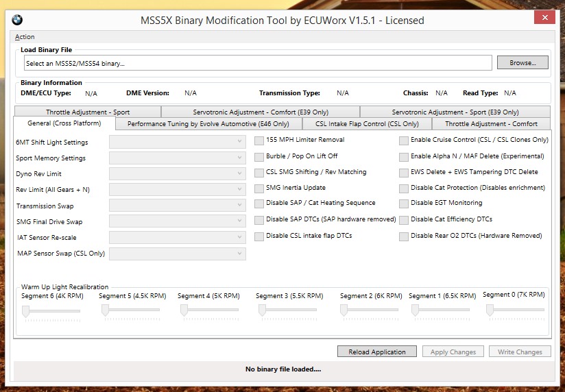This screenshot has width=565, height=392.
Task: Switch to CSL Intake Flap Control tab
Action: (x=367, y=124)
